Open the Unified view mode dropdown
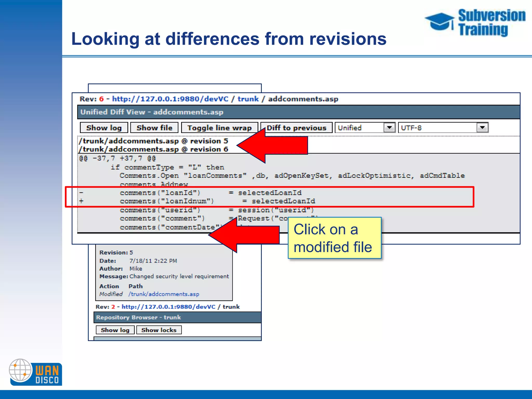 coord(365,128)
